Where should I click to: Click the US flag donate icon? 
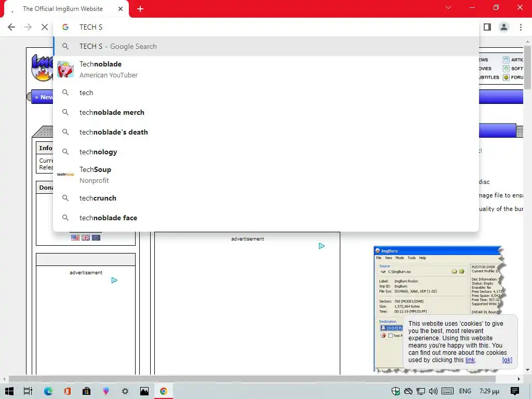(75, 237)
